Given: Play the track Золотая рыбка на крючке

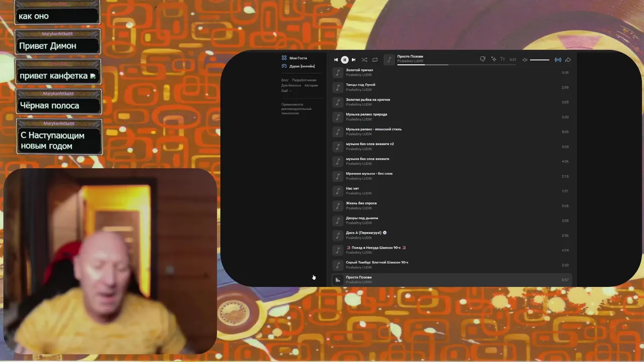Looking at the screenshot, I should tap(452, 102).
